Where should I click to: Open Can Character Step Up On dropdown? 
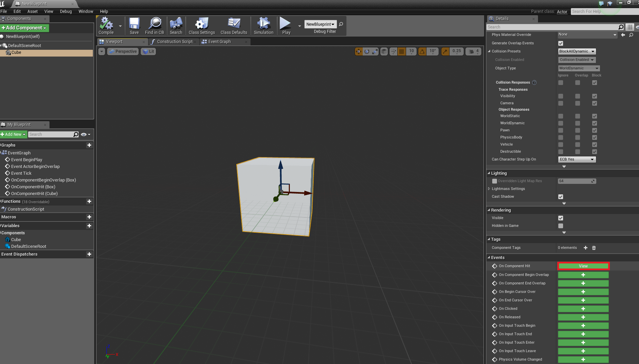(x=577, y=159)
